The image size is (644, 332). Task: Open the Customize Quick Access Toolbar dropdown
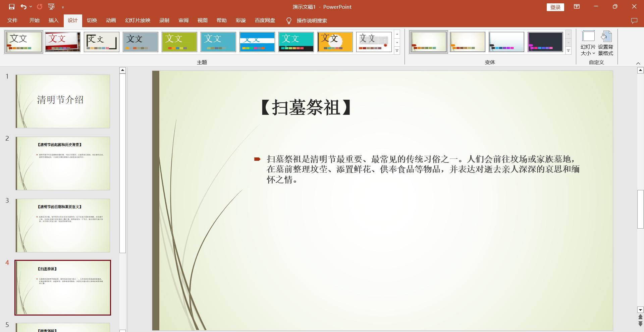(x=63, y=7)
